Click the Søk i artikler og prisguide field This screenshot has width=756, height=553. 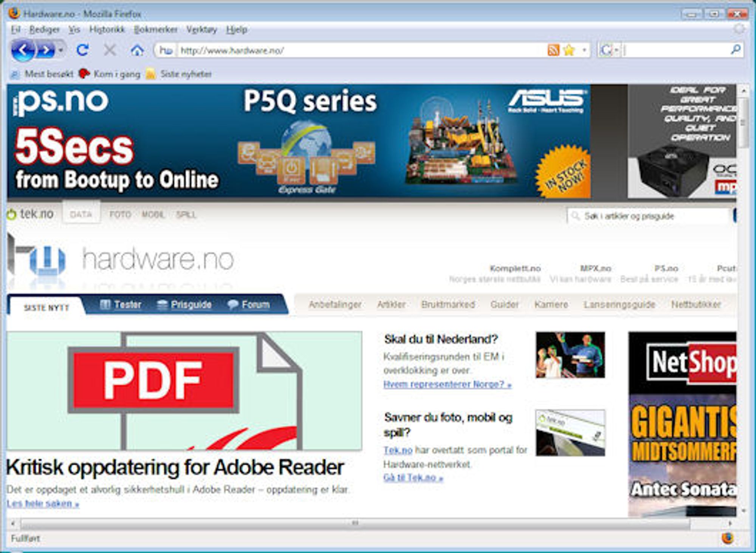(648, 216)
